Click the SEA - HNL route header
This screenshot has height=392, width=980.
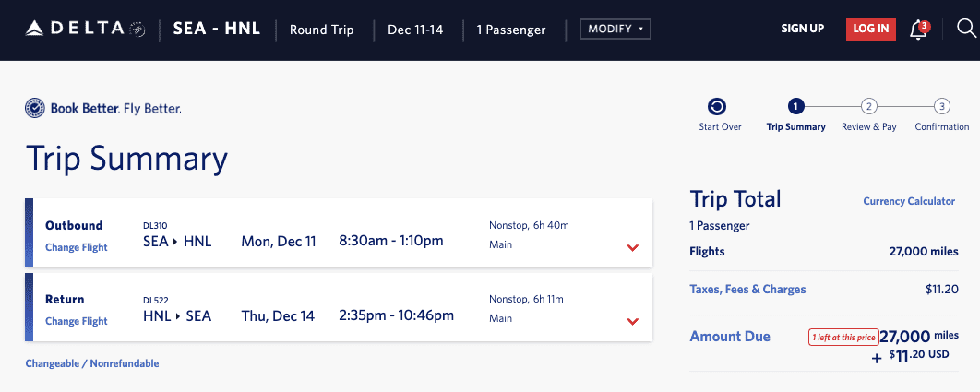(216, 29)
